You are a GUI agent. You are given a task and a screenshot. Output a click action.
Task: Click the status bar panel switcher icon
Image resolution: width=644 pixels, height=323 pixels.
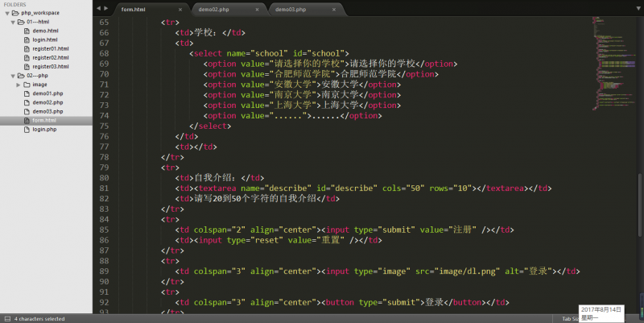click(x=6, y=318)
